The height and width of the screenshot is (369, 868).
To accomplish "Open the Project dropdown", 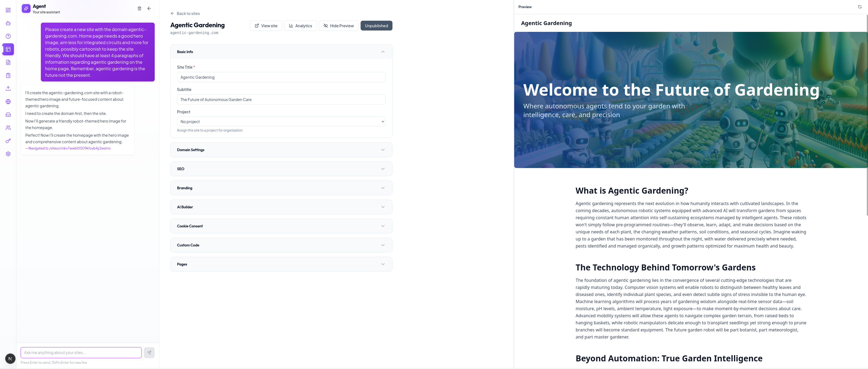I will click(x=281, y=122).
